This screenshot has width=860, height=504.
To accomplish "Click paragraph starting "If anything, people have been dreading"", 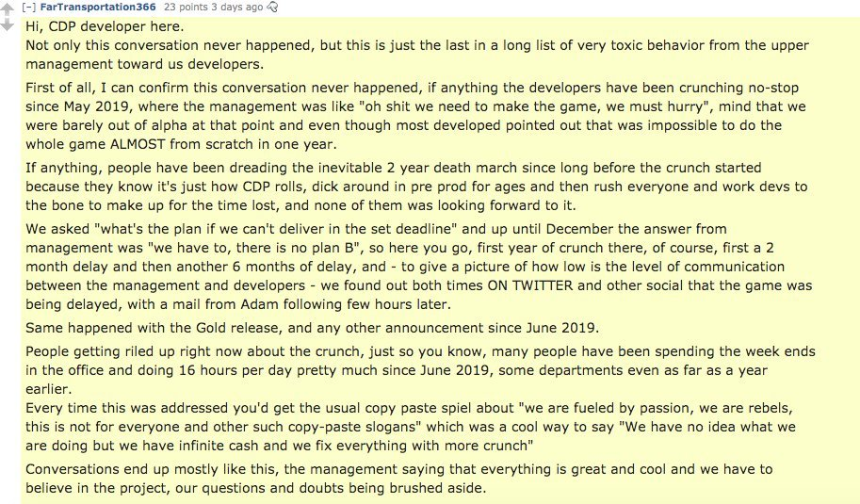I will tap(416, 187).
